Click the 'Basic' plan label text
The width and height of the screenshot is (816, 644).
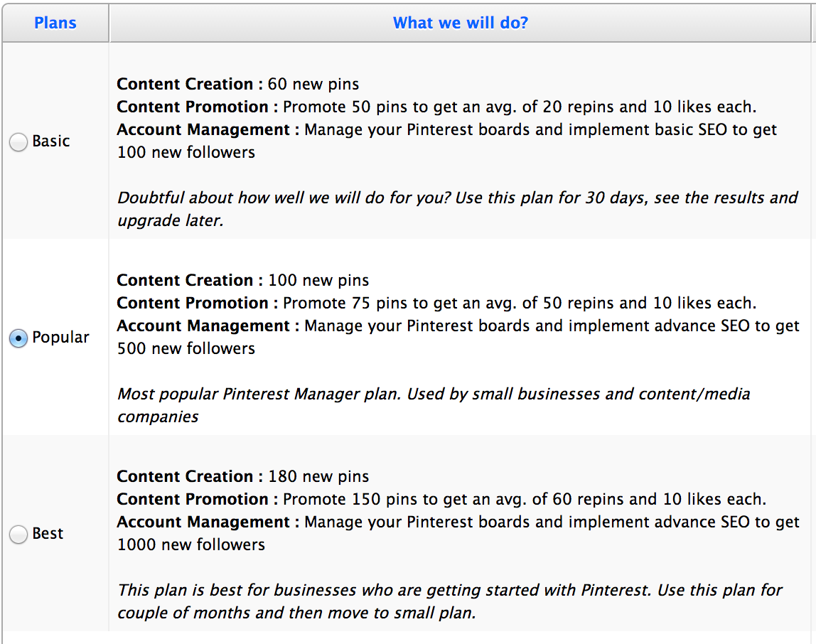51,141
